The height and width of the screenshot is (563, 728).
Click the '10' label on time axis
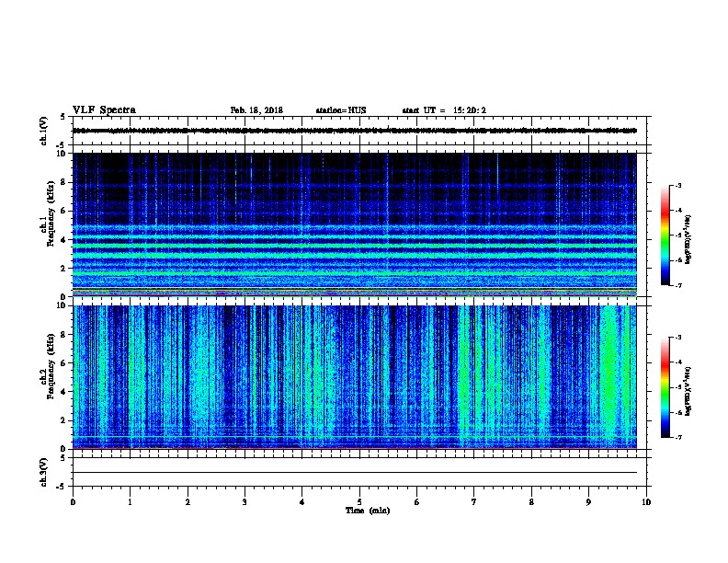point(646,502)
